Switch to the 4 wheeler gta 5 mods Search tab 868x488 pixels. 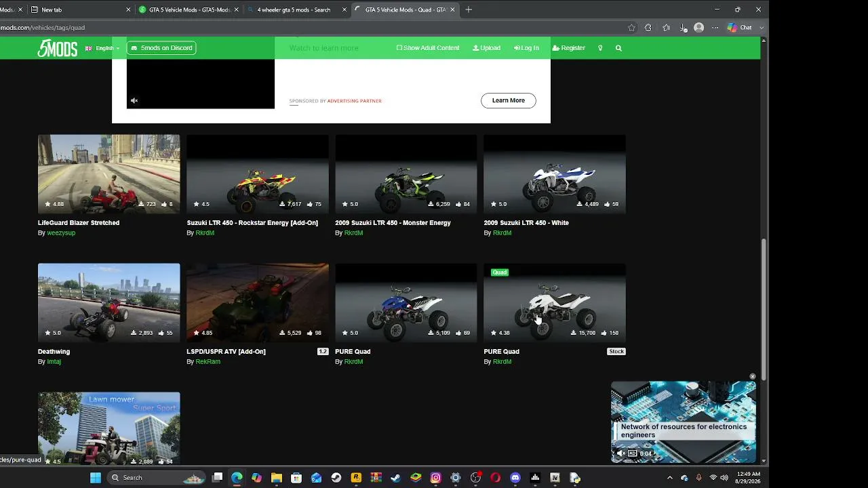pos(297,9)
